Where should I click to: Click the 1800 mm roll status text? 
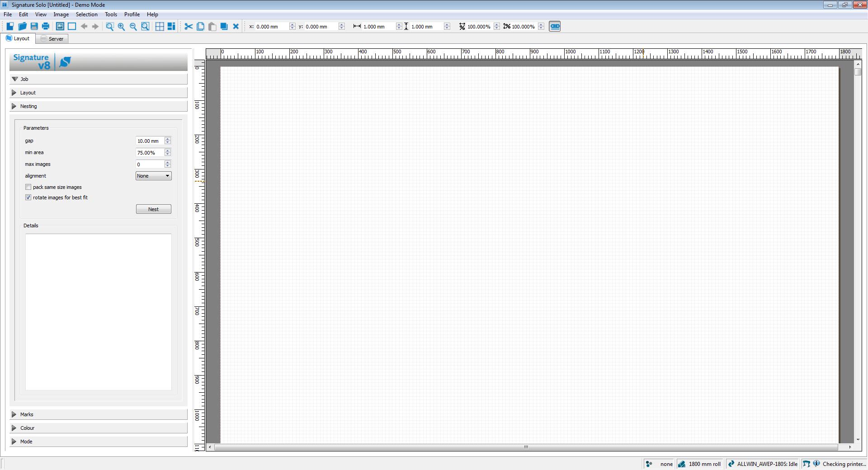pos(705,464)
